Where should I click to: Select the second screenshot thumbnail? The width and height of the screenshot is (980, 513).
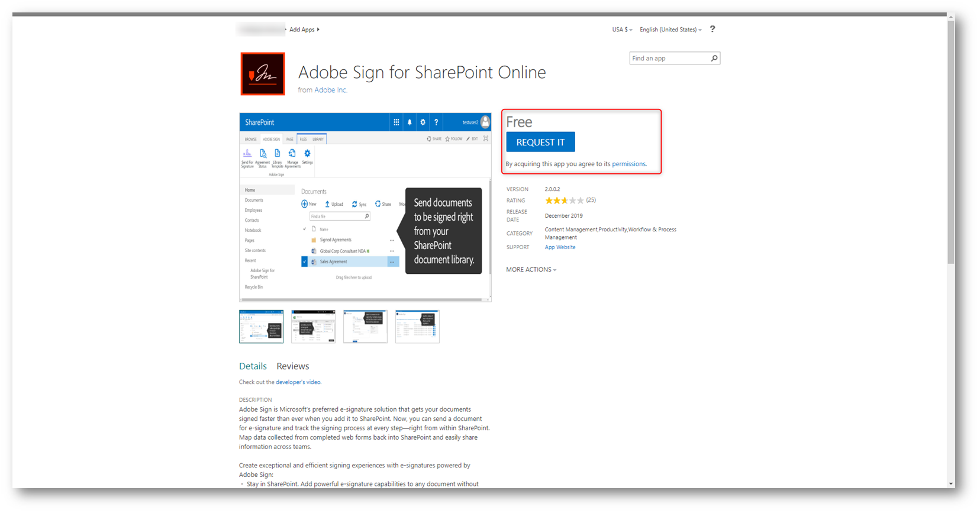point(313,327)
